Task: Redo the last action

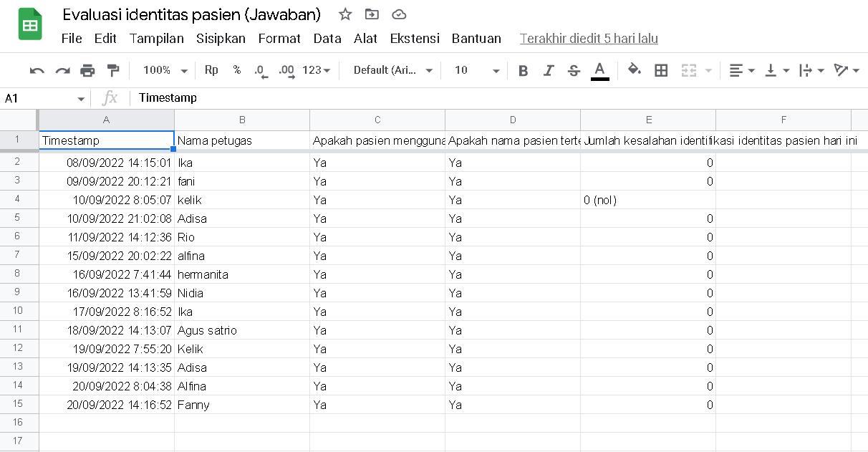Action: [63, 70]
